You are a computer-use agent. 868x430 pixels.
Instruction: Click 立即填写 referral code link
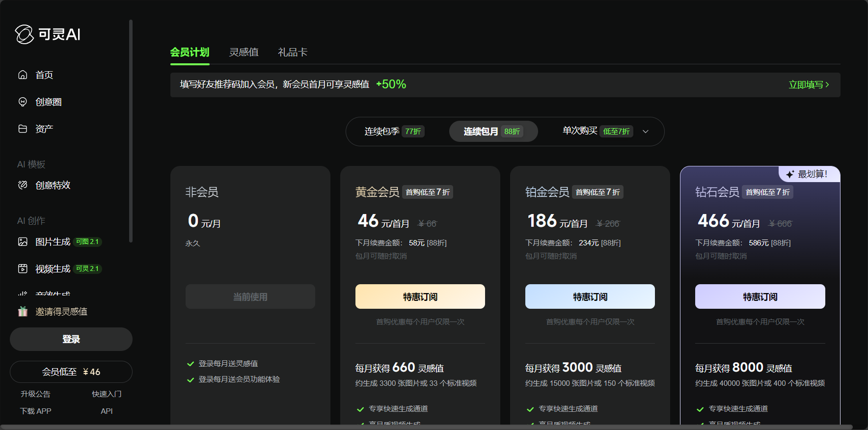[809, 84]
